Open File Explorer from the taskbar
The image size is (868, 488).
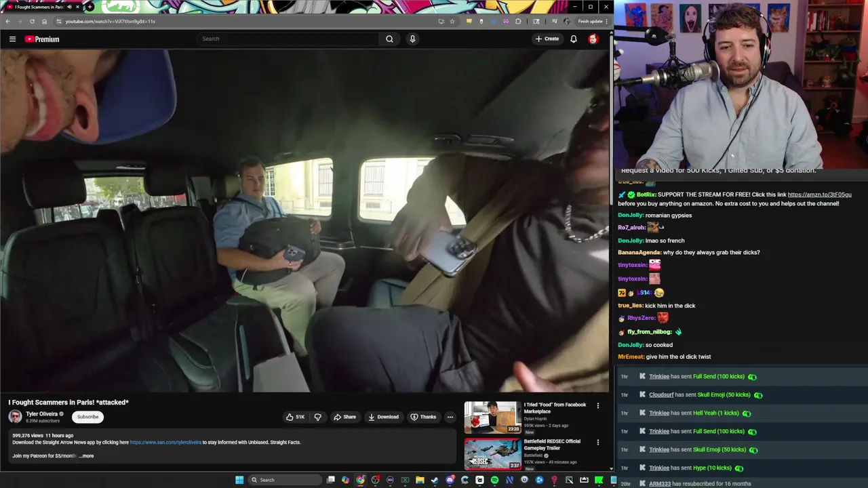click(420, 480)
